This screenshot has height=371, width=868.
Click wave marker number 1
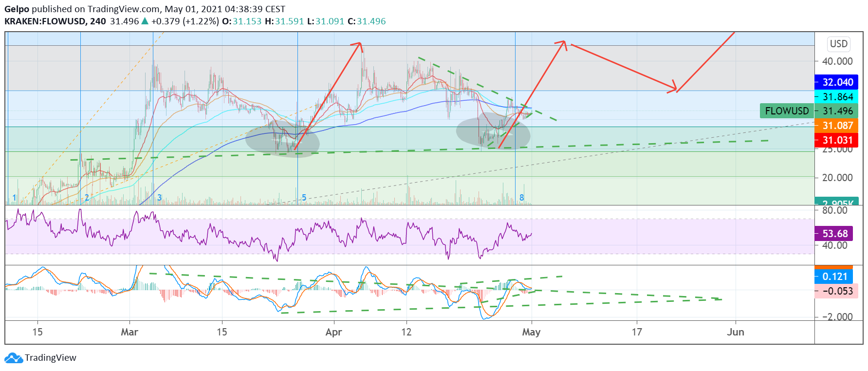(x=14, y=198)
